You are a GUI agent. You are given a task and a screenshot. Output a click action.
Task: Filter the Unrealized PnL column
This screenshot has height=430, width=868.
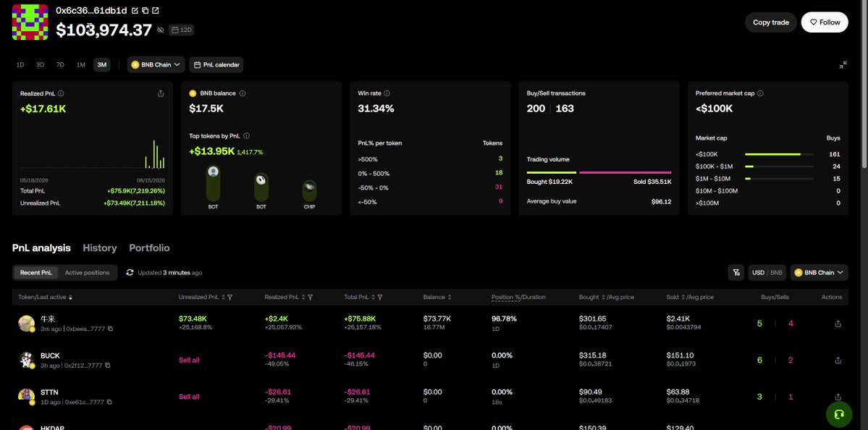pyautogui.click(x=229, y=298)
